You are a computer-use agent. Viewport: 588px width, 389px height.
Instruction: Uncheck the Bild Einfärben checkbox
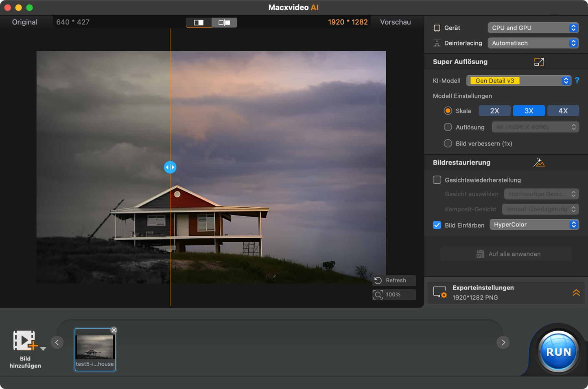(437, 225)
